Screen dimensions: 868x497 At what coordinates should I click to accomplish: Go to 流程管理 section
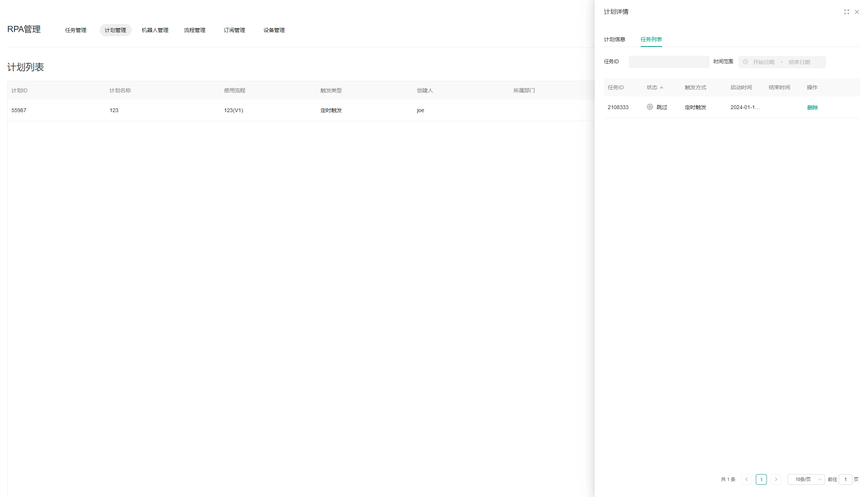click(x=195, y=30)
